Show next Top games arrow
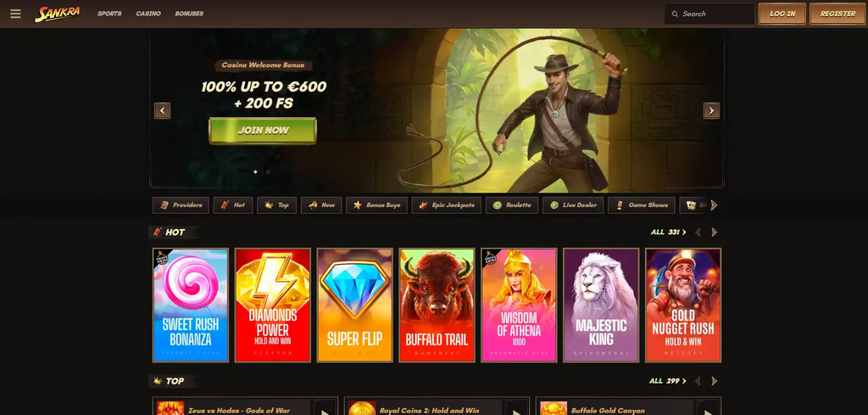 tap(714, 381)
